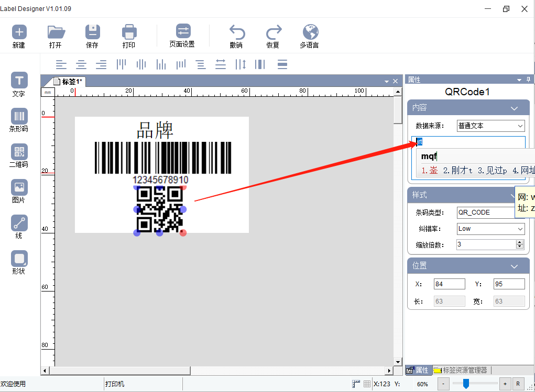Open the properties panel dropdown arrow
This screenshot has width=535, height=392.
tap(519, 80)
